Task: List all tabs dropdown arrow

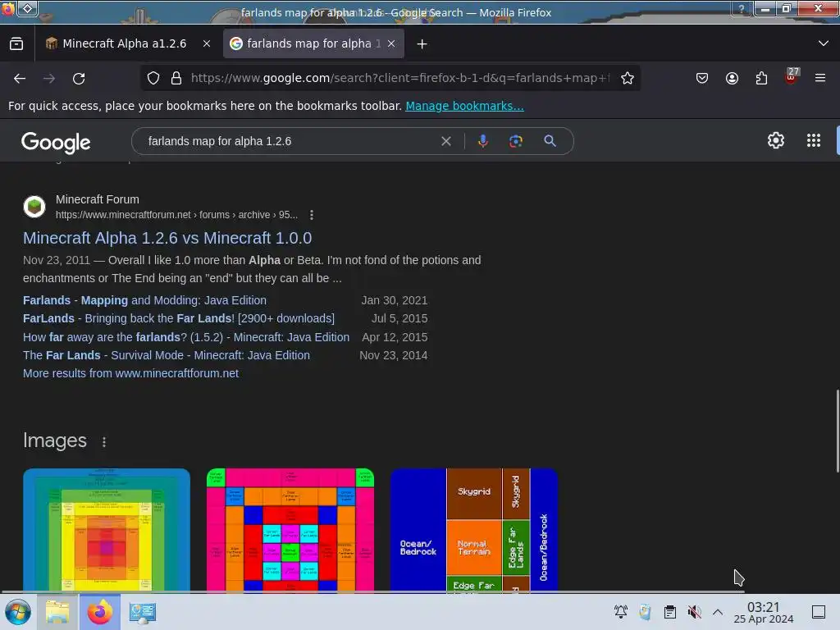Action: tap(824, 43)
